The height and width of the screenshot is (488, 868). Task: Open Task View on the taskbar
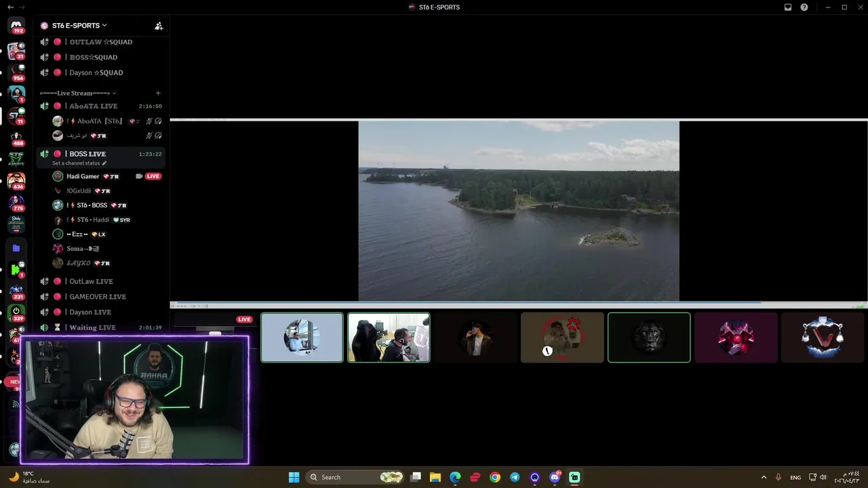point(416,477)
